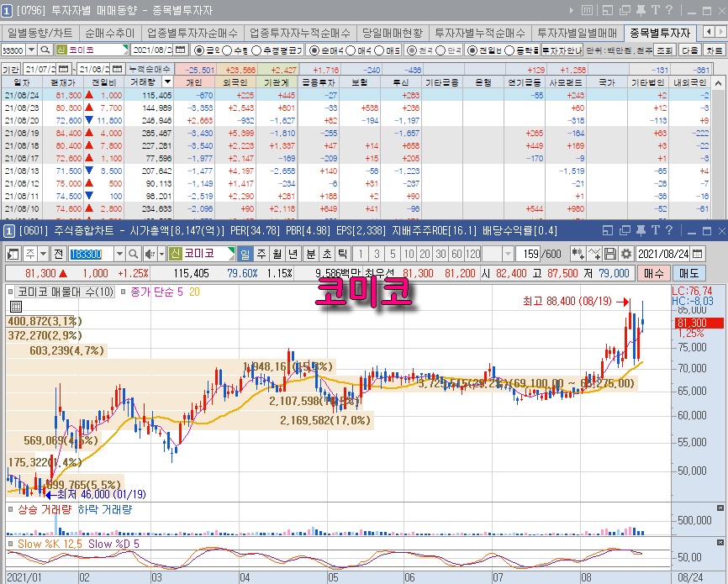Click the 다음 next button

pos(690,50)
